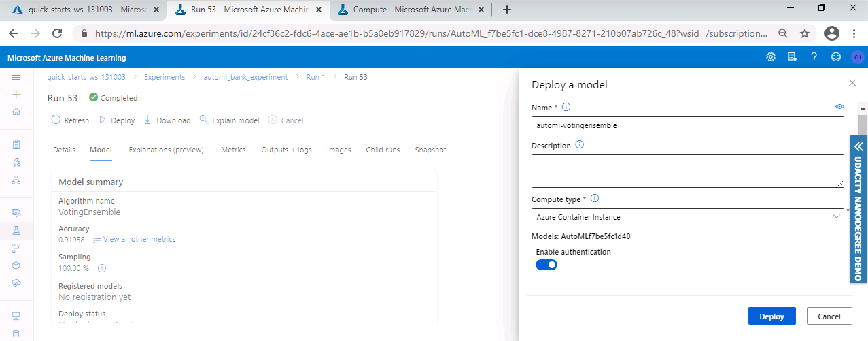Click the Name input field

coord(687,125)
